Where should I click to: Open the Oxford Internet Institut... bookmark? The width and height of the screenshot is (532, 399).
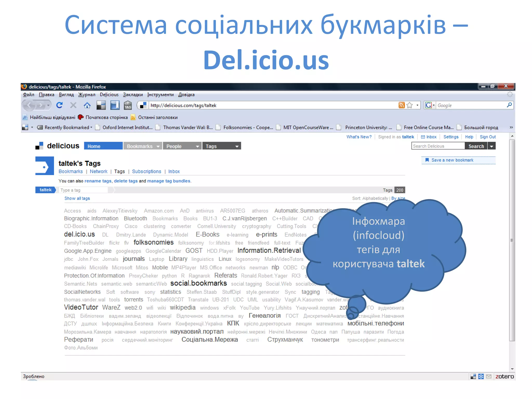click(x=124, y=128)
